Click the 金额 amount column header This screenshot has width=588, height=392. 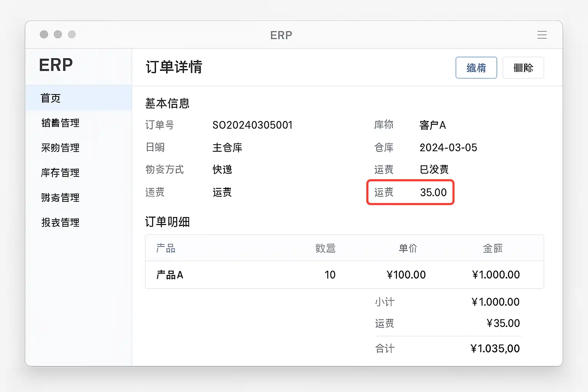tap(493, 248)
